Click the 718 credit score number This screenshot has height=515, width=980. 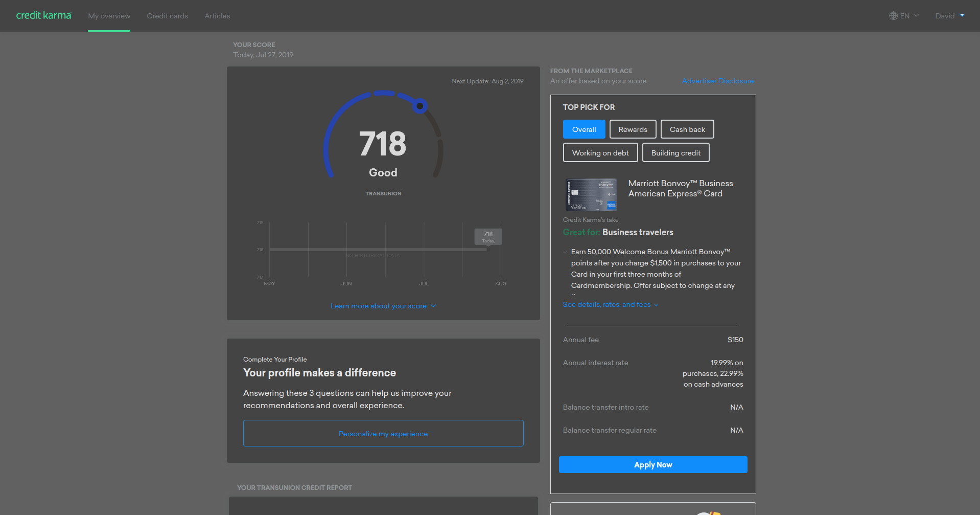383,144
